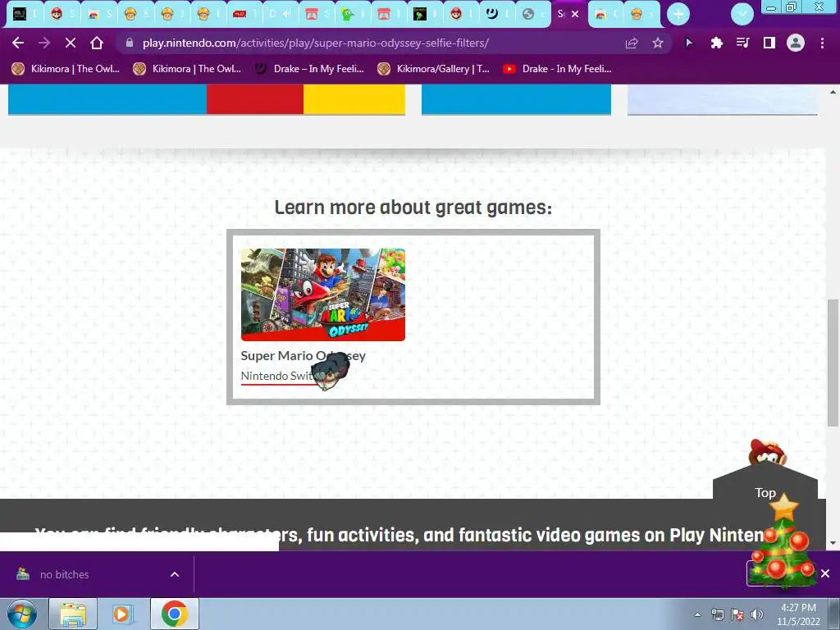The image size is (840, 630).
Task: Switch to the globe icon tab
Action: tap(534, 14)
